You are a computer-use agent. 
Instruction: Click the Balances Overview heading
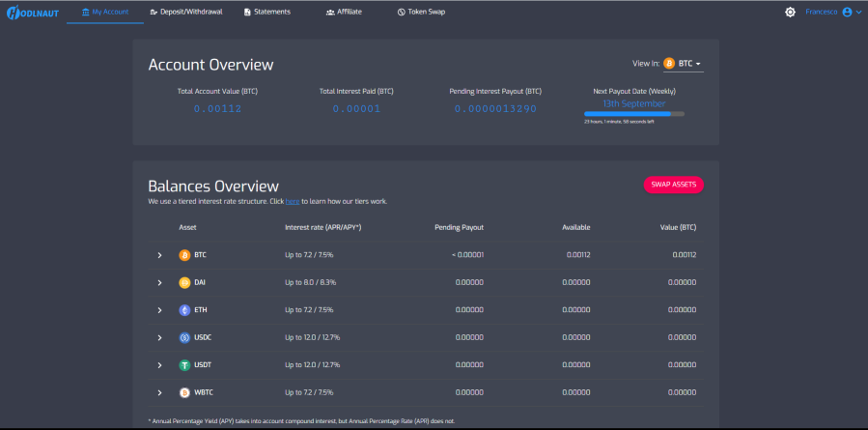click(x=213, y=186)
